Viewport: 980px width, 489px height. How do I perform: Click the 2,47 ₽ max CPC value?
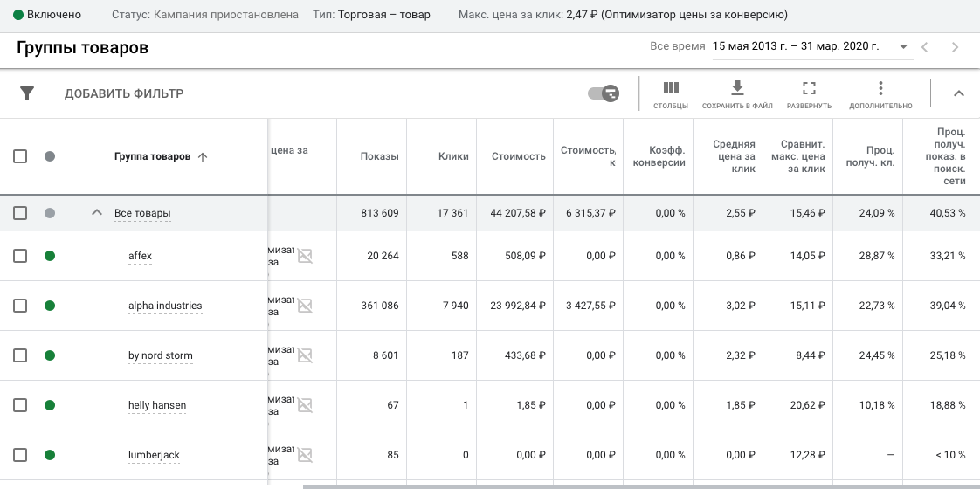coord(582,14)
